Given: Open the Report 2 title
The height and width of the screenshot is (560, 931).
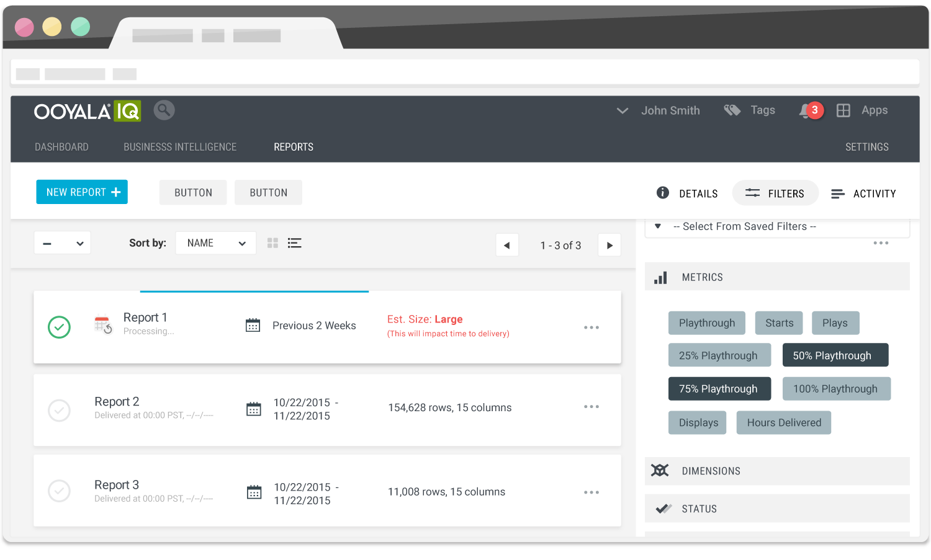Looking at the screenshot, I should [117, 402].
